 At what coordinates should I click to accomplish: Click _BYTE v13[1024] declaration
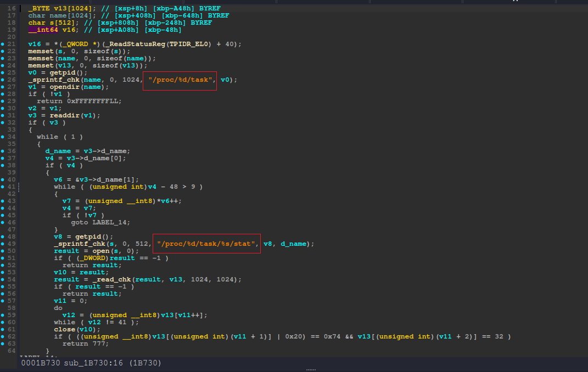coord(62,8)
